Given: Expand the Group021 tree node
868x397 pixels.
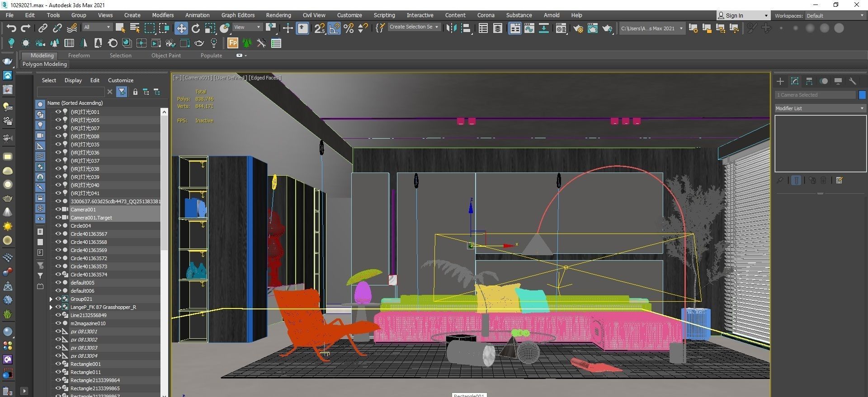Looking at the screenshot, I should point(51,299).
